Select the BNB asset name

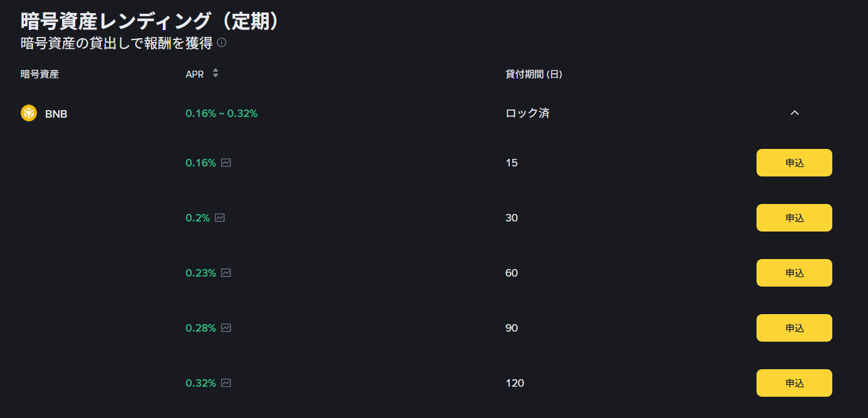(56, 114)
